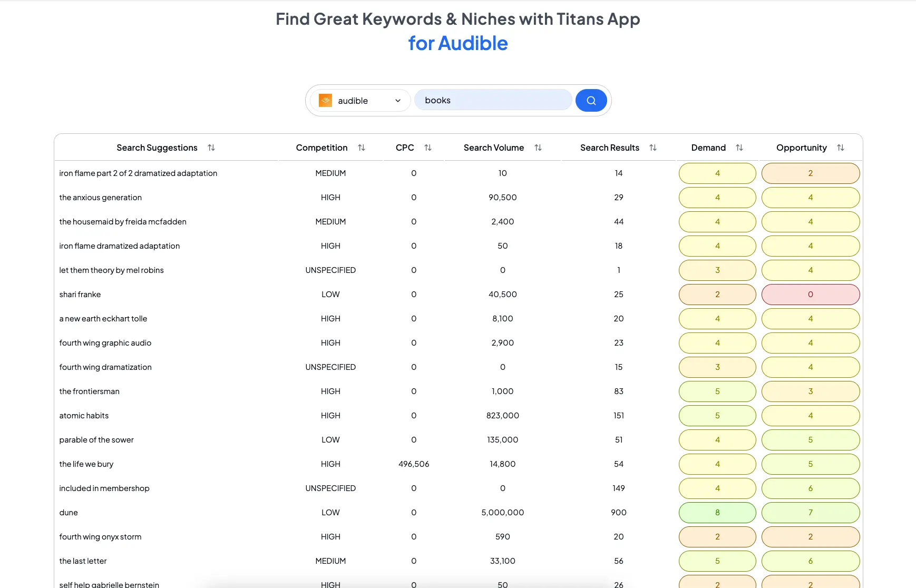The width and height of the screenshot is (916, 588).
Task: Click the CPC sort arrows icon
Action: tap(428, 148)
